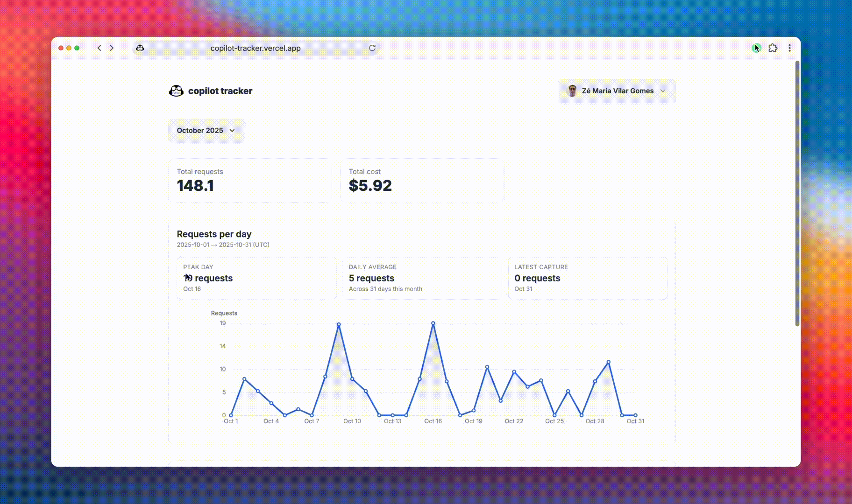Click the Total requests stat card

coord(250,181)
